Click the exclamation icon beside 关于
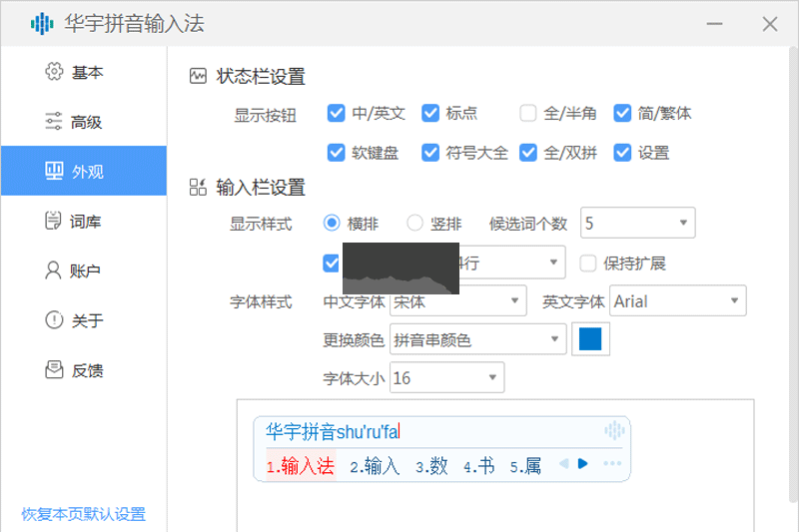This screenshot has width=799, height=532. coord(54,319)
